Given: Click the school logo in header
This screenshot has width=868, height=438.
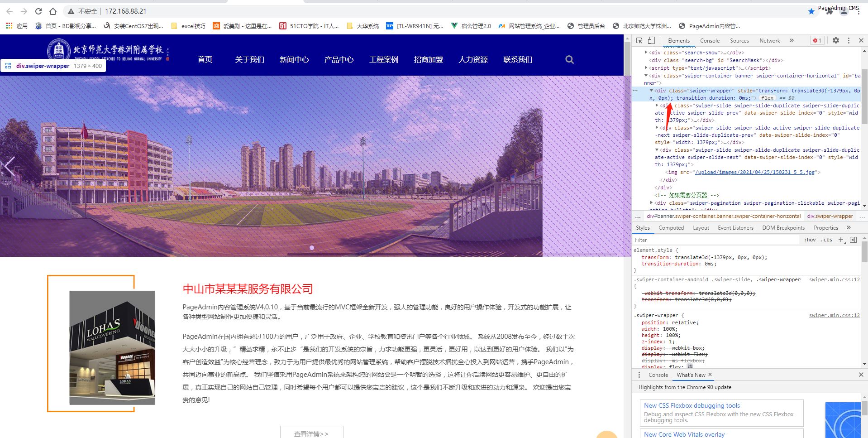Looking at the screenshot, I should tap(109, 51).
